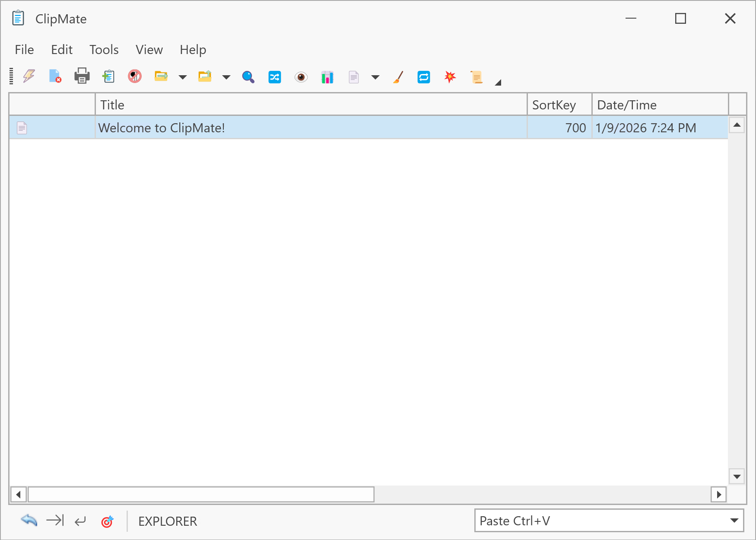The height and width of the screenshot is (540, 756).
Task: Open the shuffle clips tool
Action: coord(275,77)
